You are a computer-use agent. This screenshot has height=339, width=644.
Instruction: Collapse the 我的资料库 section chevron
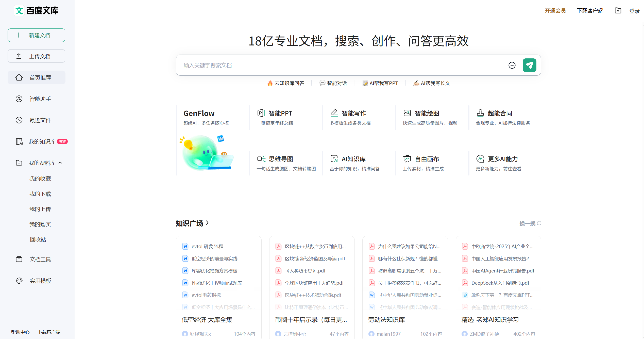60,163
